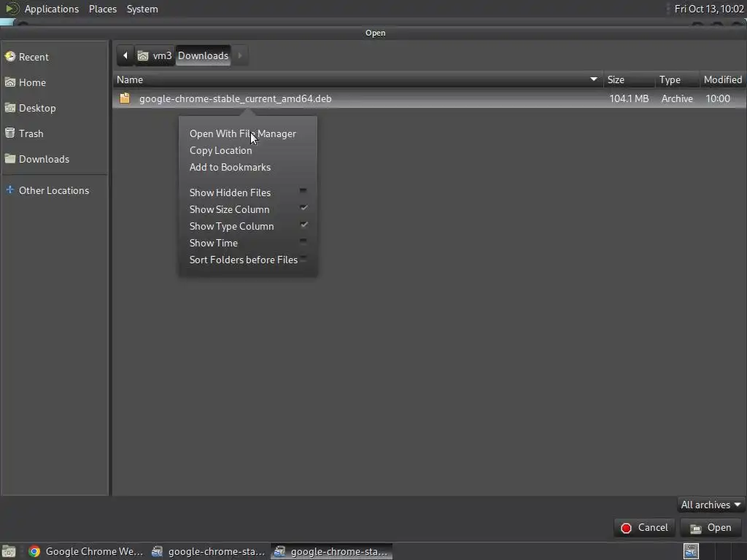Toggle Show Time option
Image resolution: width=747 pixels, height=560 pixels.
(248, 243)
